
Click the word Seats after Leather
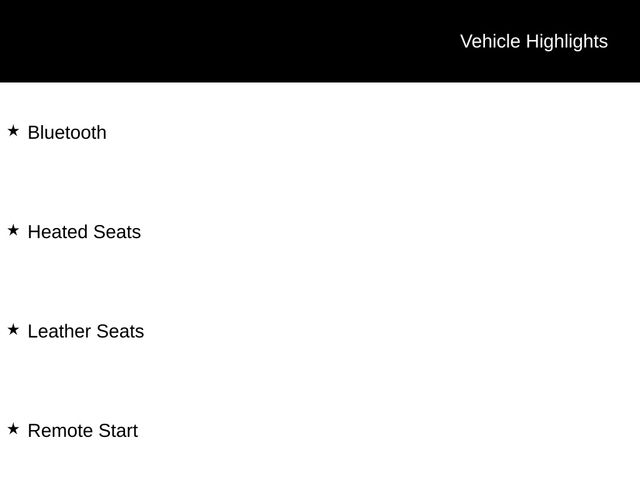click(120, 331)
